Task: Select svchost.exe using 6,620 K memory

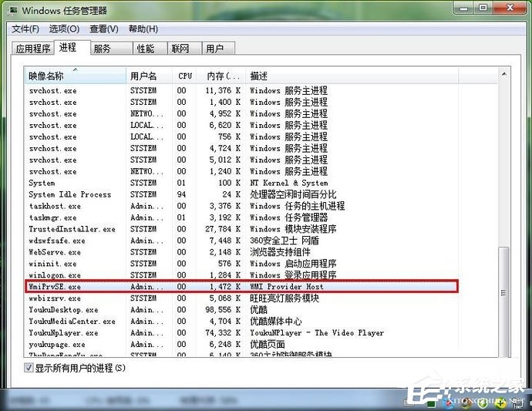Action: point(241,125)
